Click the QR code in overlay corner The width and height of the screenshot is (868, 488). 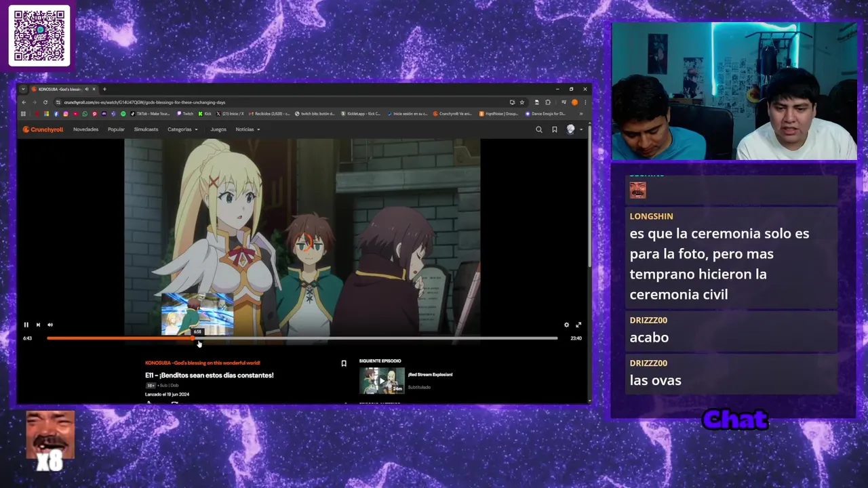click(39, 36)
